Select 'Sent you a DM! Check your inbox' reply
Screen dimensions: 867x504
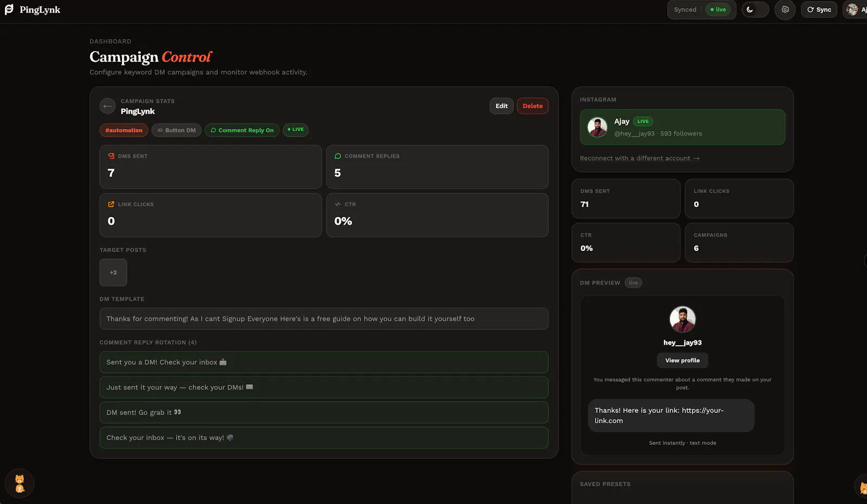point(324,362)
